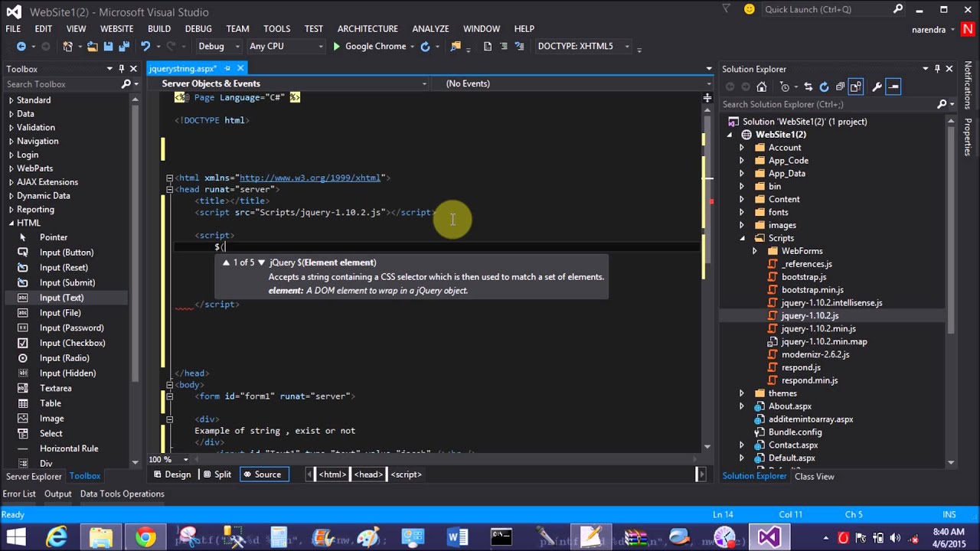This screenshot has width=980, height=551.
Task: Click the notifications flag icon in title bar
Action: [x=727, y=9]
